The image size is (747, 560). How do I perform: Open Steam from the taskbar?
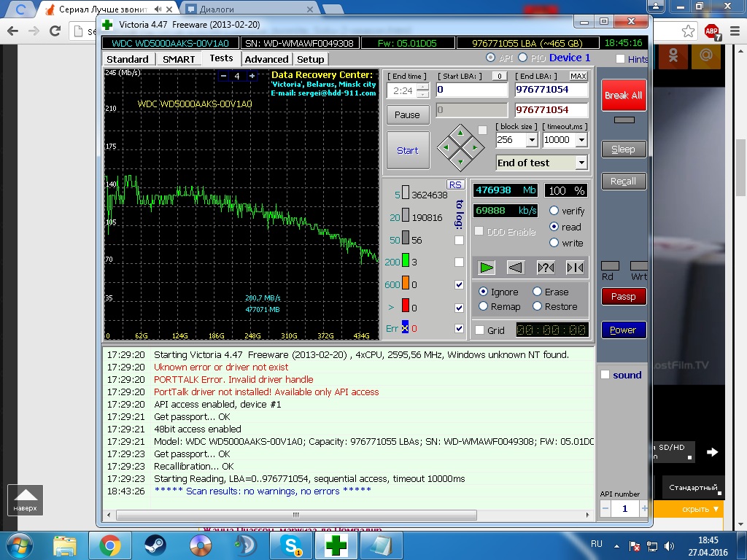[x=155, y=545]
